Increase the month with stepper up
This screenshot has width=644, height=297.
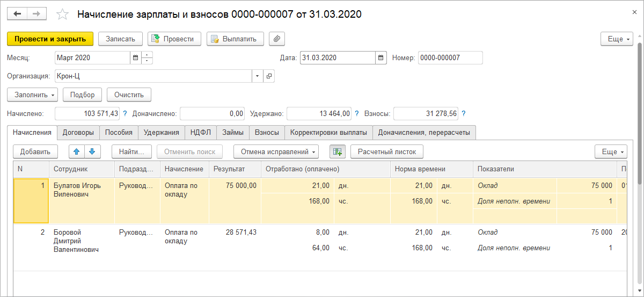[x=147, y=54]
